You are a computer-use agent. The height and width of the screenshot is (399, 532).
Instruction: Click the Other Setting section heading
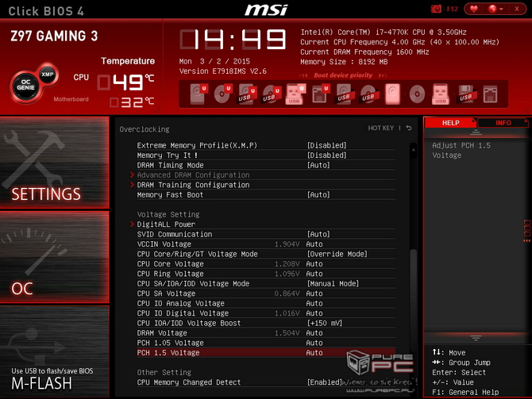(x=164, y=372)
